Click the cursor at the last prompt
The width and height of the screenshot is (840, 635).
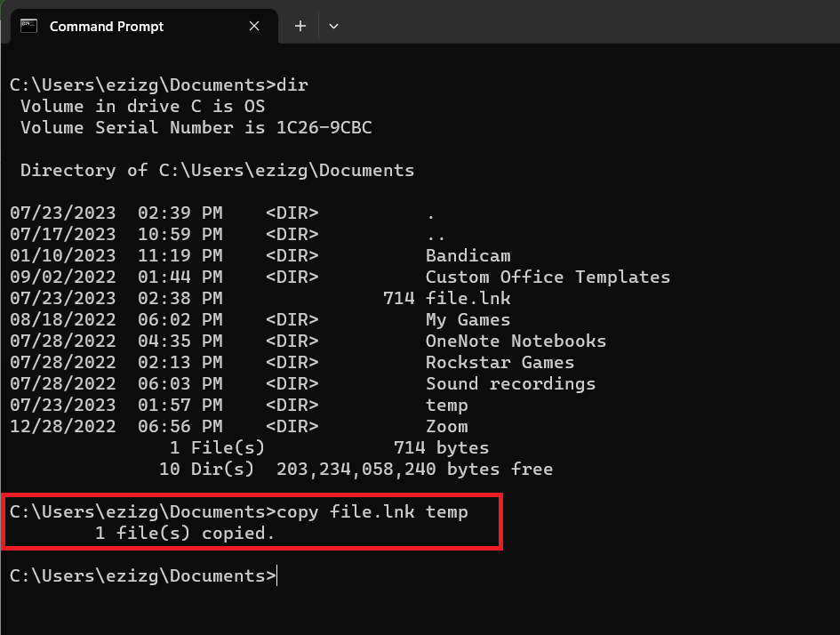(x=277, y=576)
